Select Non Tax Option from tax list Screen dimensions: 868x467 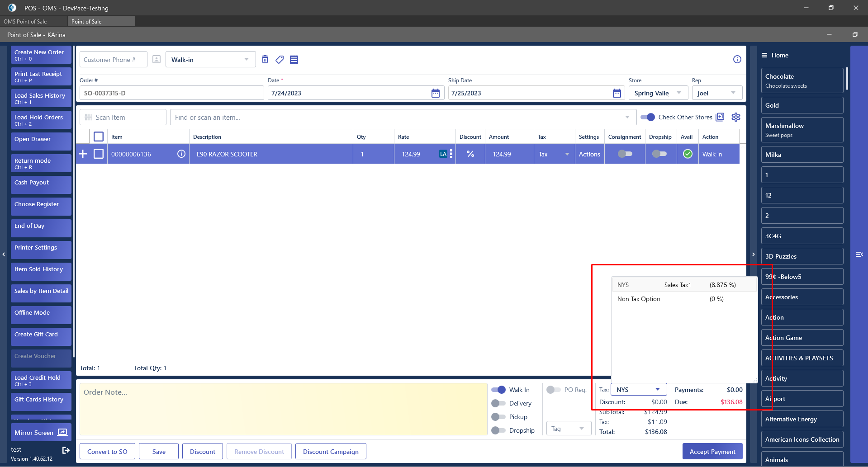(639, 299)
